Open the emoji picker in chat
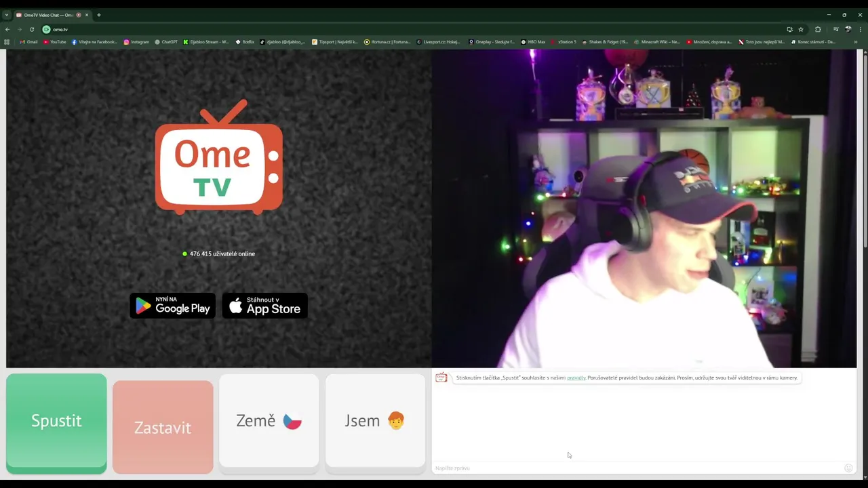 click(848, 468)
